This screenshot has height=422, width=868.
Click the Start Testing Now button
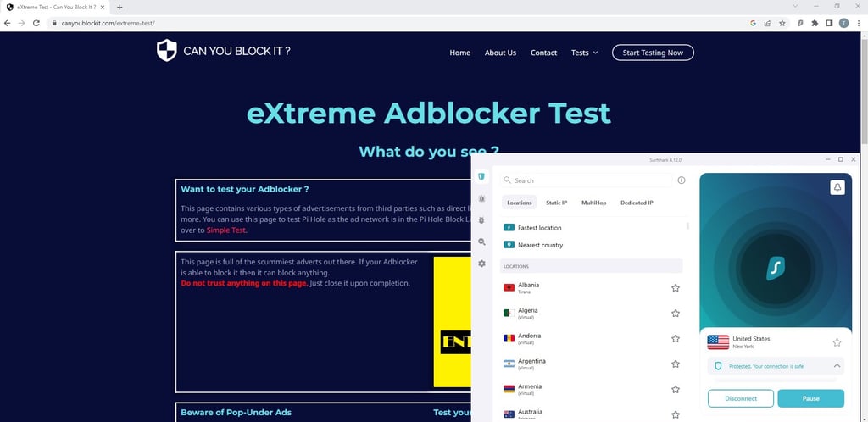653,53
